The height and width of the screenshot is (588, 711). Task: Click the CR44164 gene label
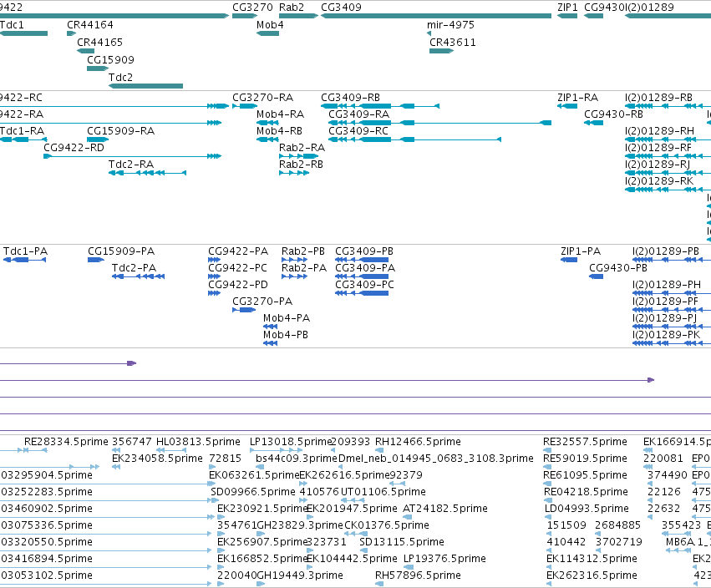(x=90, y=25)
